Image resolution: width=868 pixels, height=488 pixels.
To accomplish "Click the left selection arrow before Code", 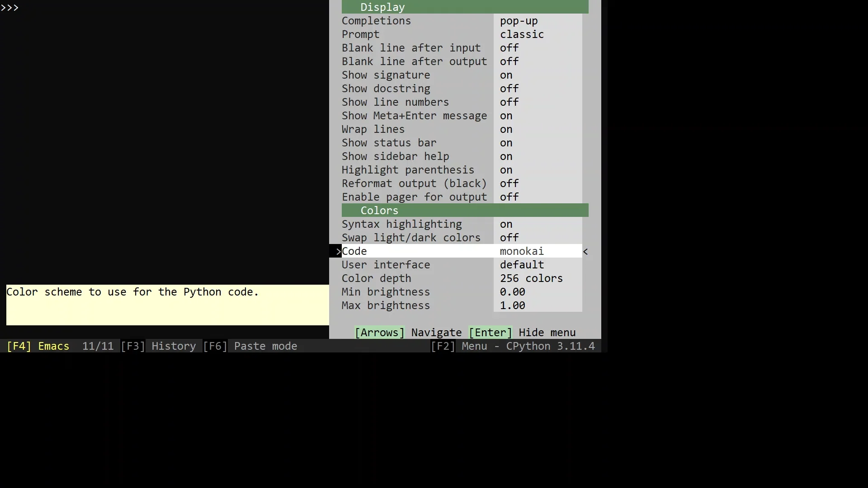I will (x=338, y=252).
